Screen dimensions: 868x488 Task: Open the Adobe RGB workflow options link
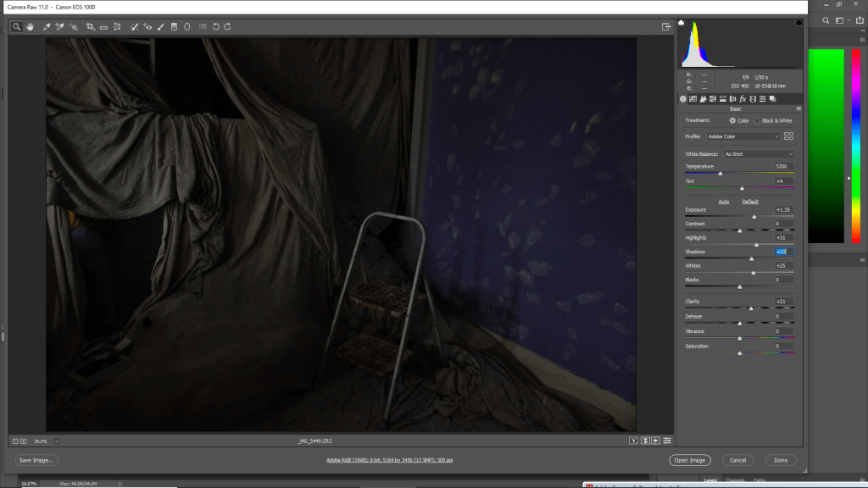click(x=389, y=460)
